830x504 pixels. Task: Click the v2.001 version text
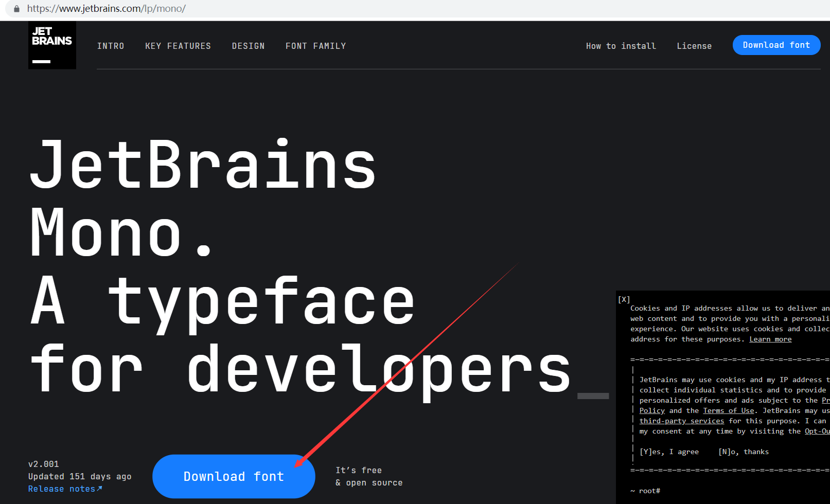(x=44, y=464)
